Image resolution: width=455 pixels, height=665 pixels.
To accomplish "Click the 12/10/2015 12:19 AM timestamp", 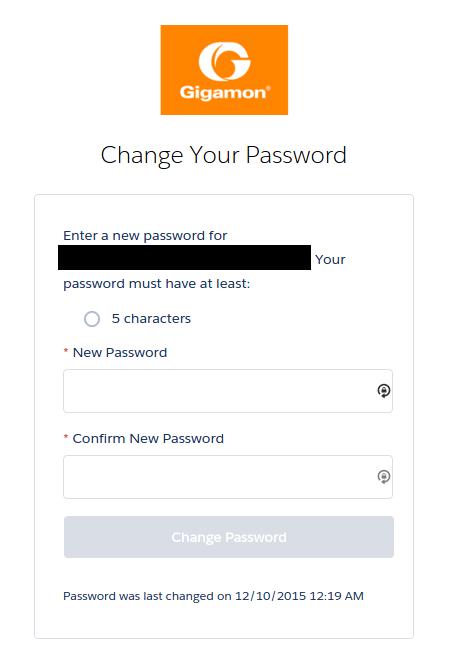I will (299, 596).
